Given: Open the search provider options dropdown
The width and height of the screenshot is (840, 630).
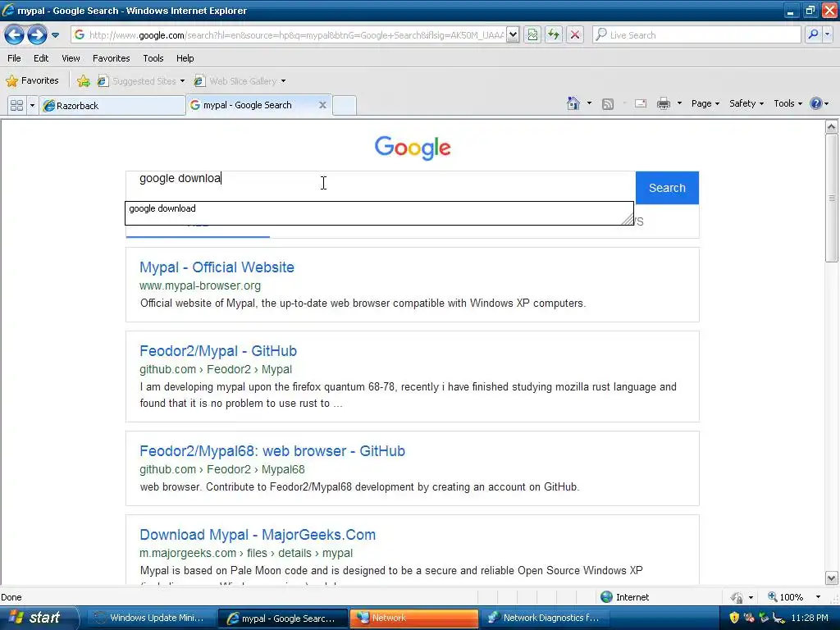Looking at the screenshot, I should pos(827,34).
